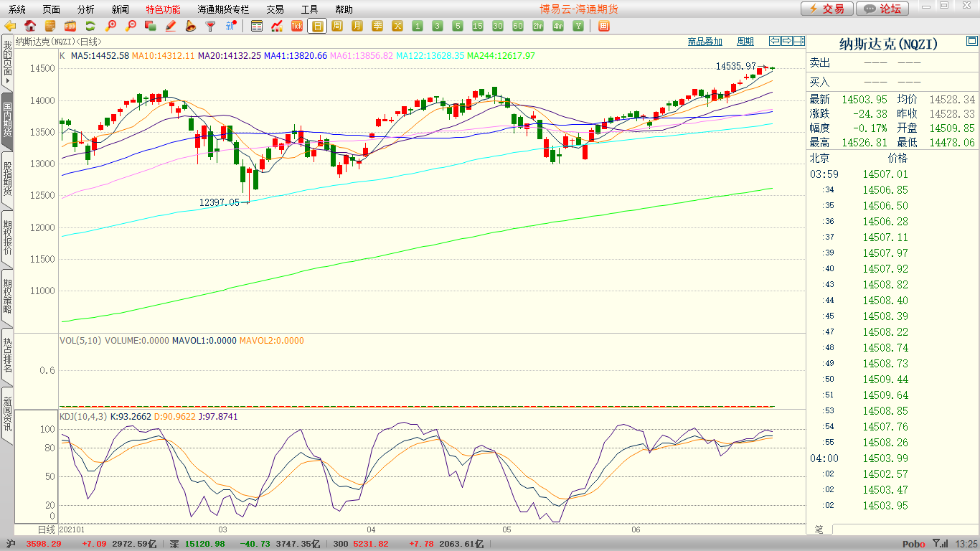Open the 页面 menu

(x=51, y=9)
